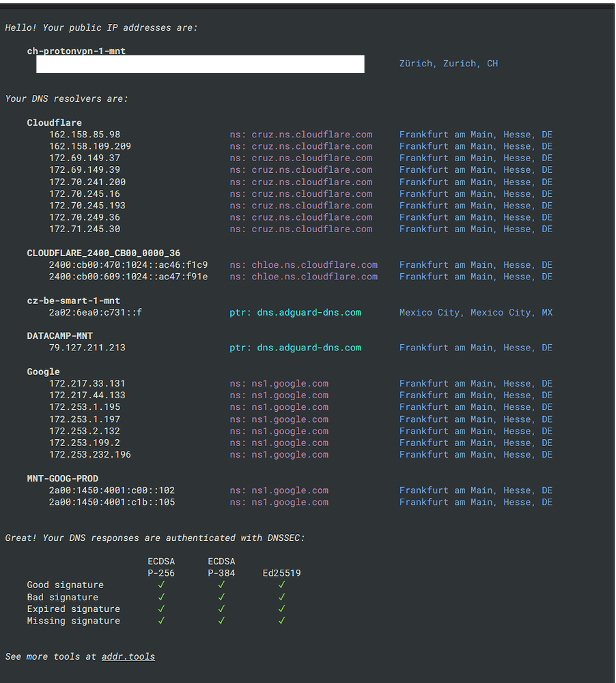Click the Ed25519 column header
Image resolution: width=616 pixels, height=683 pixels.
coord(281,573)
